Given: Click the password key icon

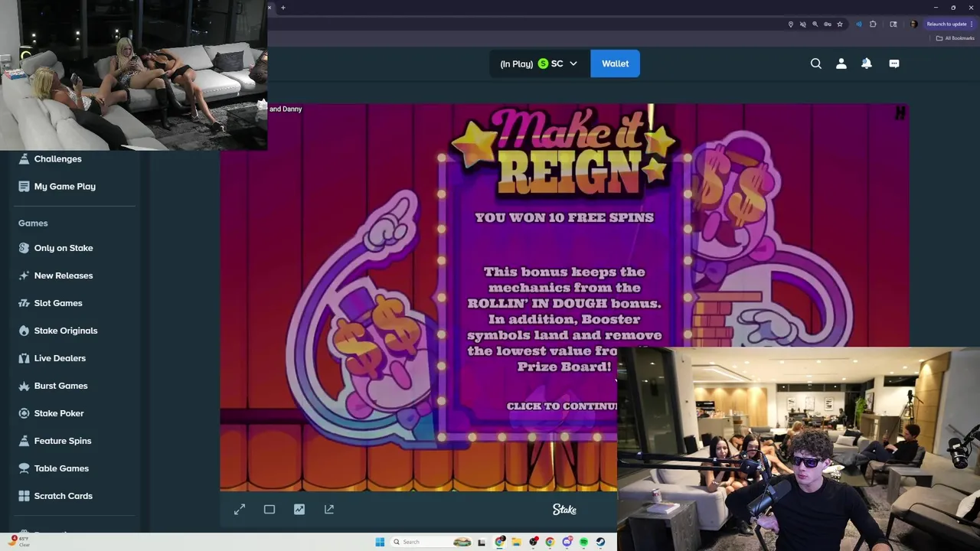Looking at the screenshot, I should point(828,24).
